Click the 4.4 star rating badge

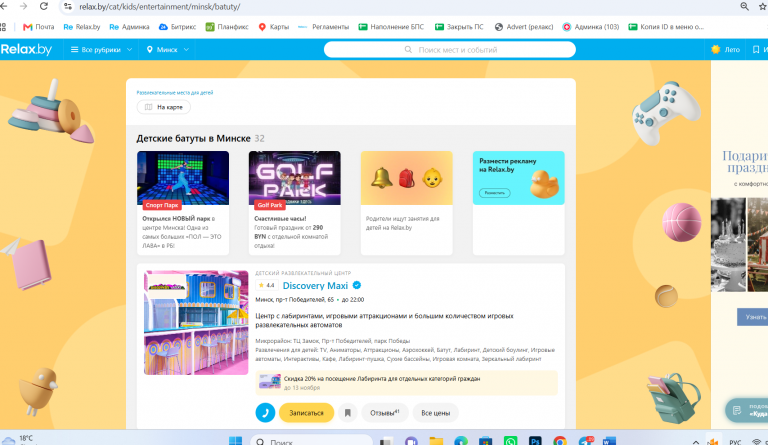[267, 285]
